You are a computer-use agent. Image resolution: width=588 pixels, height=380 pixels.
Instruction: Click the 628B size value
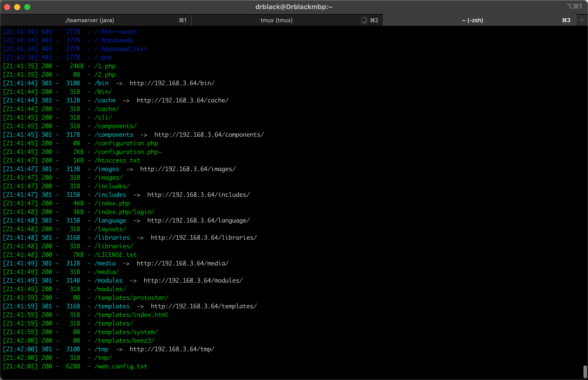pyautogui.click(x=73, y=366)
